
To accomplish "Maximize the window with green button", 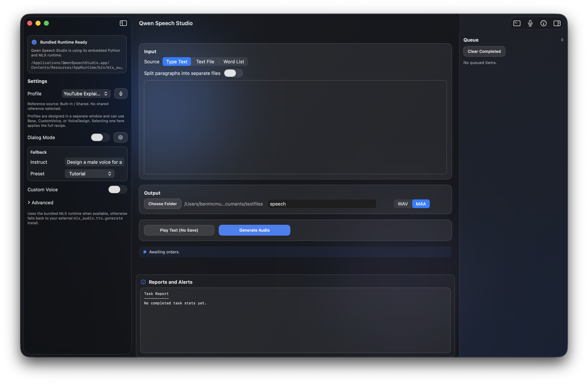I will point(47,23).
